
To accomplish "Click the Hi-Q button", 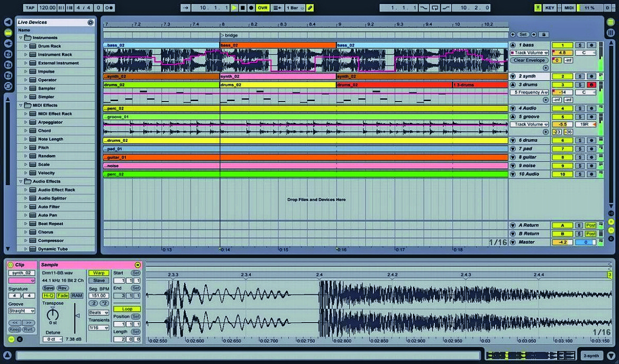I will click(x=49, y=296).
